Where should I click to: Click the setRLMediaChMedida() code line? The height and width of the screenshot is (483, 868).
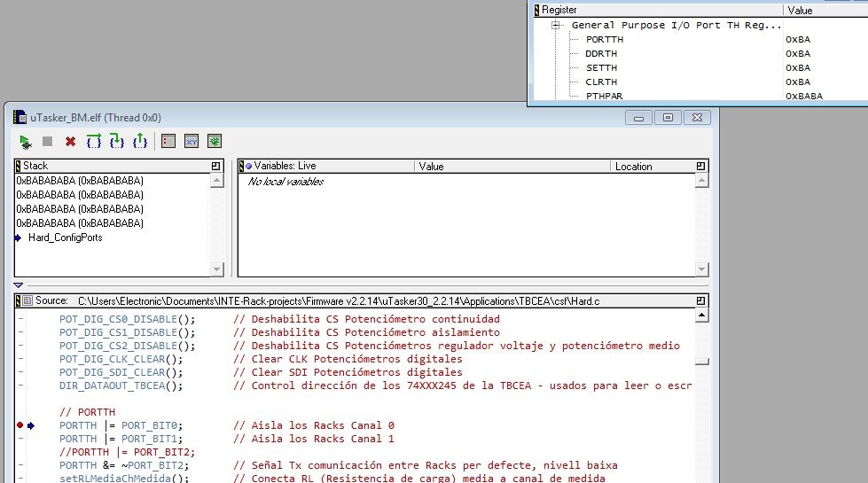pos(124,478)
